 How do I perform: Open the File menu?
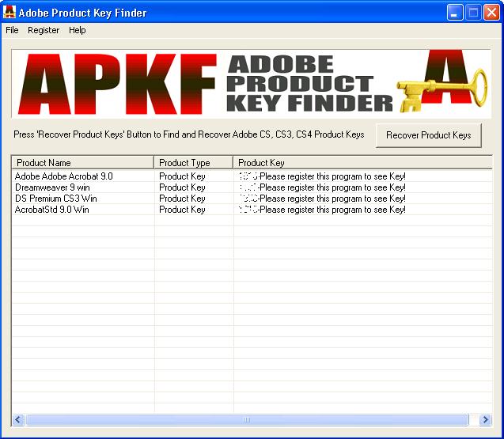coord(12,30)
